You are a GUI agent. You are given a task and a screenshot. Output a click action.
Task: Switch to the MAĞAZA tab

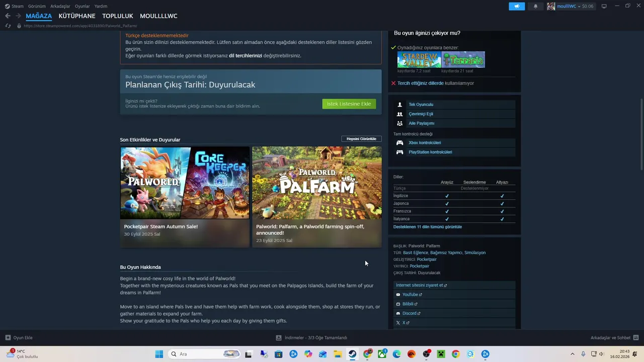(x=39, y=16)
